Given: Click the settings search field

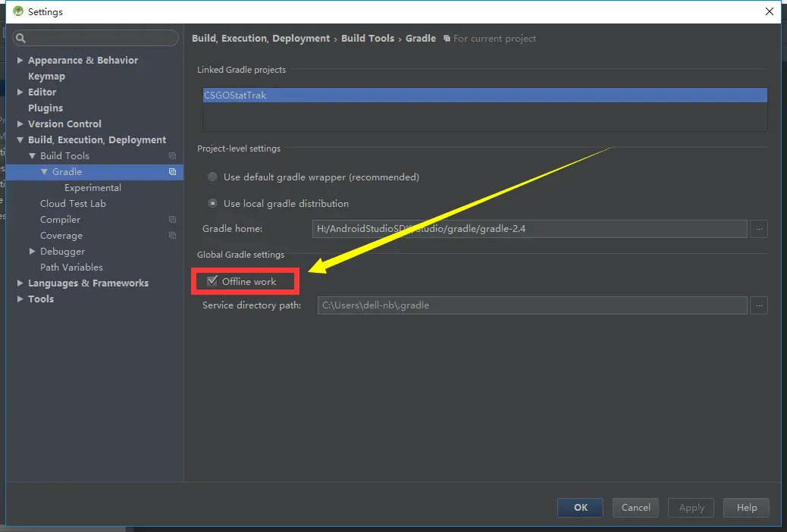Looking at the screenshot, I should click(96, 38).
